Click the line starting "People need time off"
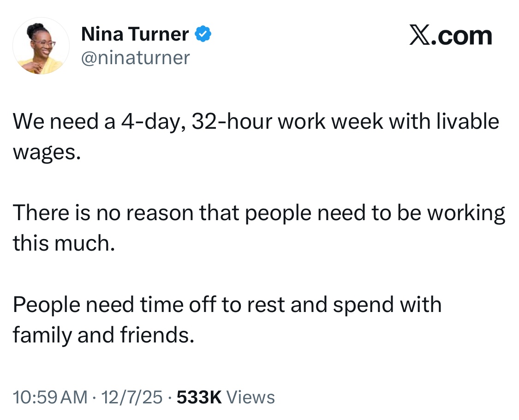Screen dimensions: 519x420 coord(227,305)
